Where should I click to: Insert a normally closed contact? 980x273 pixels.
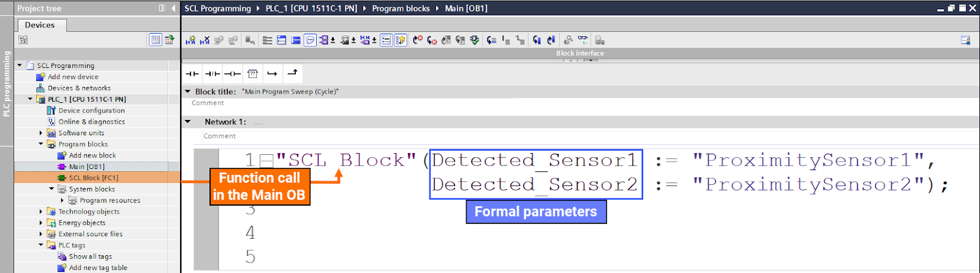pyautogui.click(x=212, y=74)
